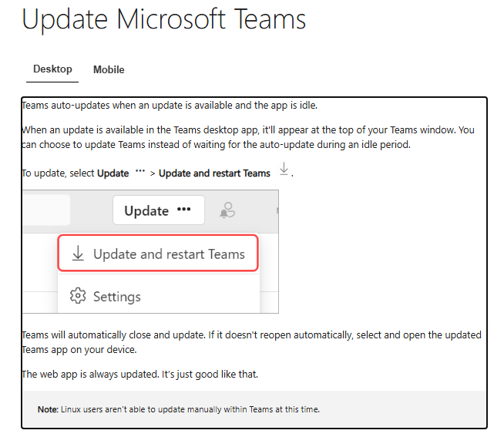Open the three-dot menu beside Update button
504x437 pixels.
[x=184, y=210]
